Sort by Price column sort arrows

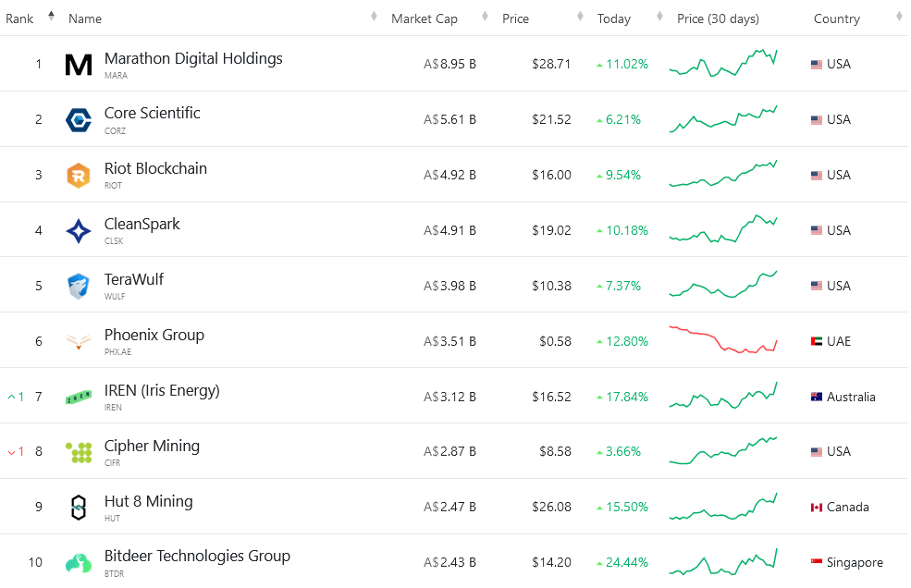tap(580, 16)
